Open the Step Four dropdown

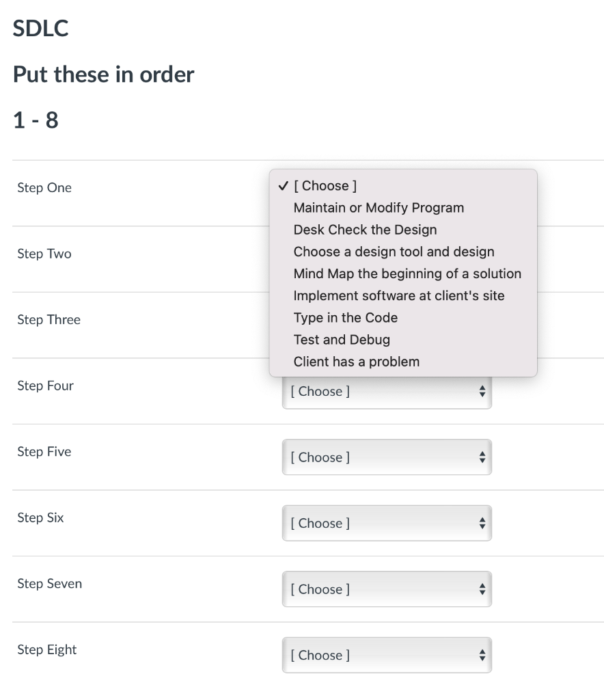386,392
